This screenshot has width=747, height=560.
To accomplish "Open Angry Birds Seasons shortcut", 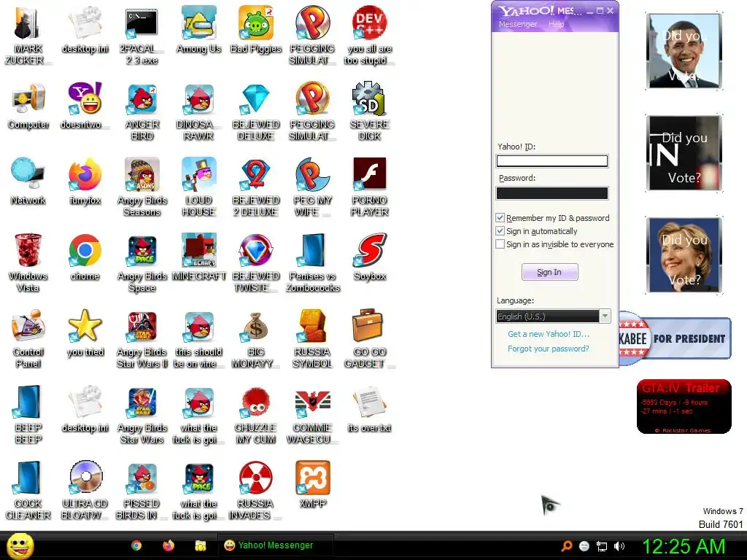I will pos(142,187).
